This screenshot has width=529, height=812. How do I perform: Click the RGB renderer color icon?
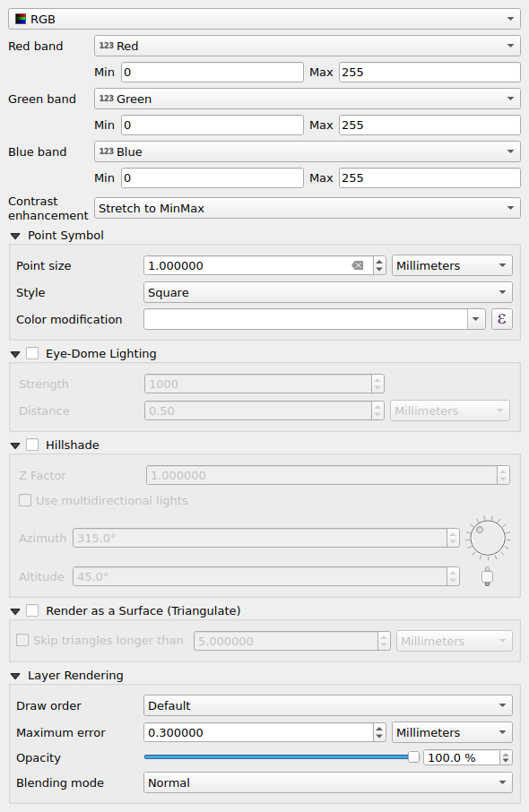point(21,19)
